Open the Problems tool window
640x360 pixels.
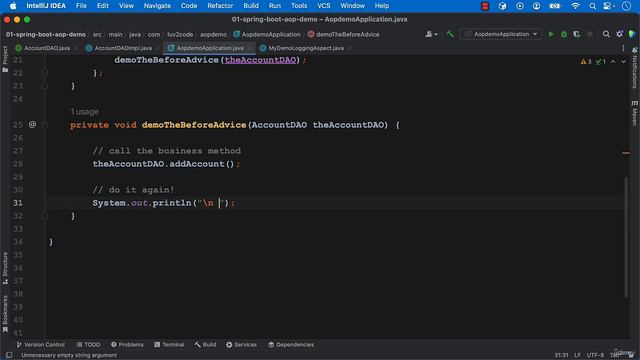[x=127, y=345]
